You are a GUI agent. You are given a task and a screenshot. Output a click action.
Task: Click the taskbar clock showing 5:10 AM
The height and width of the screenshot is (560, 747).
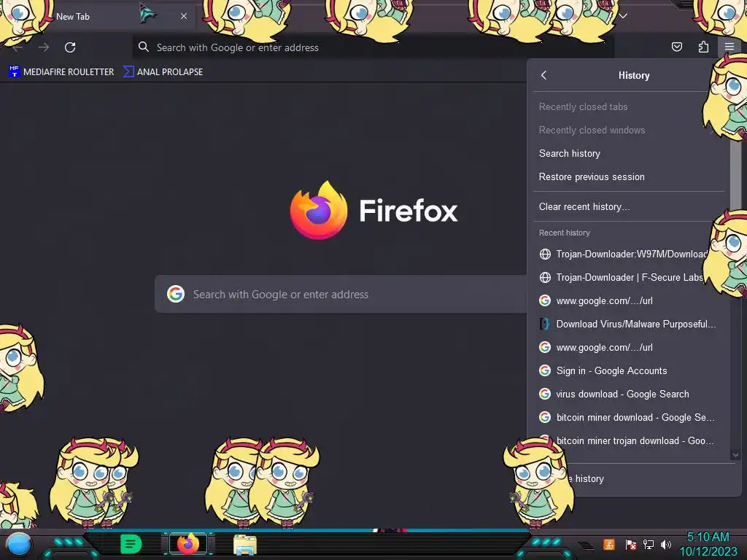[708, 544]
